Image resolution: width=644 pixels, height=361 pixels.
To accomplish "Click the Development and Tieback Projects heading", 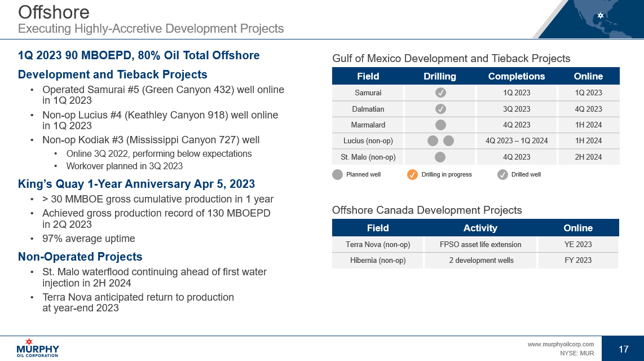I will click(x=113, y=75).
